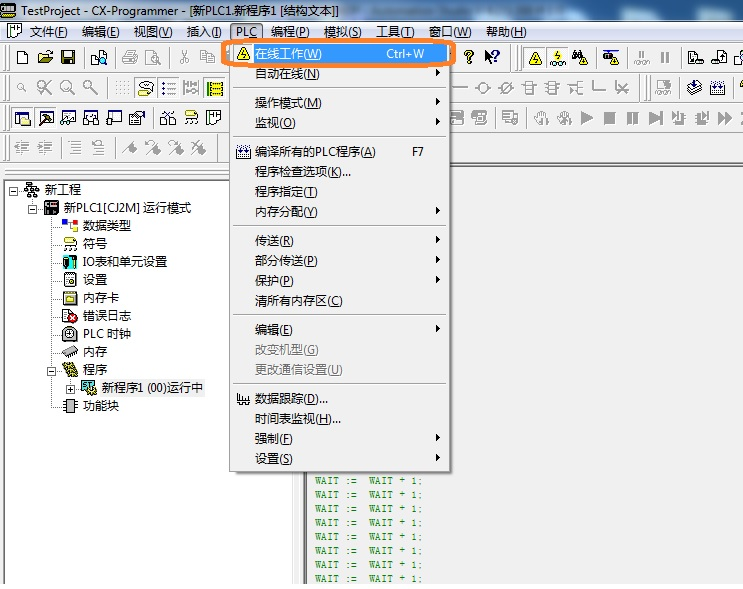Toggle Work Online yellow triangle toolbar button
743x589 pixels.
[x=535, y=58]
